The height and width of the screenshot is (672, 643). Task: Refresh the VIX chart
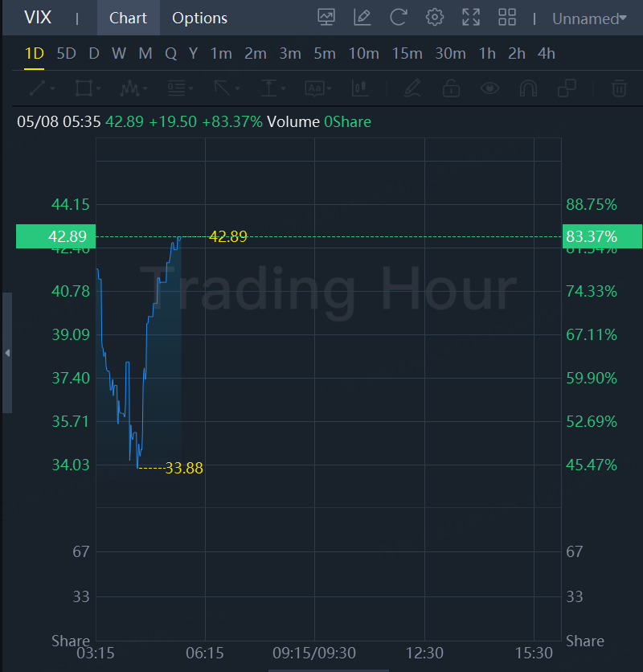399,18
